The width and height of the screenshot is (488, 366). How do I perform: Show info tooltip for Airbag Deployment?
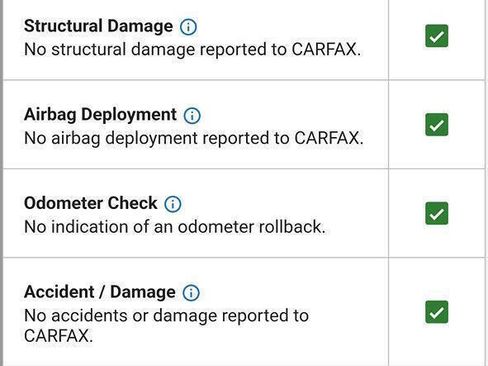[x=192, y=116]
